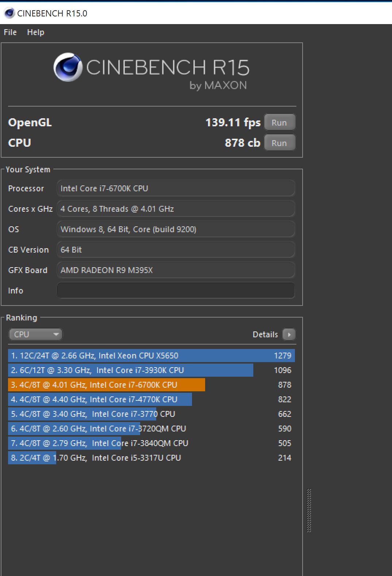Click the Cinebench R15 sphere logo
392x576 pixels.
(x=68, y=67)
